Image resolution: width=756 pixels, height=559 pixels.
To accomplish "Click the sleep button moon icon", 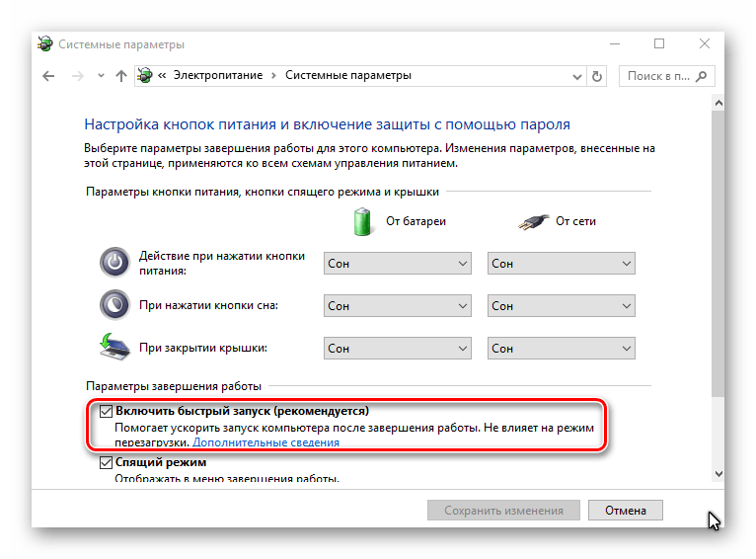I will (x=114, y=305).
